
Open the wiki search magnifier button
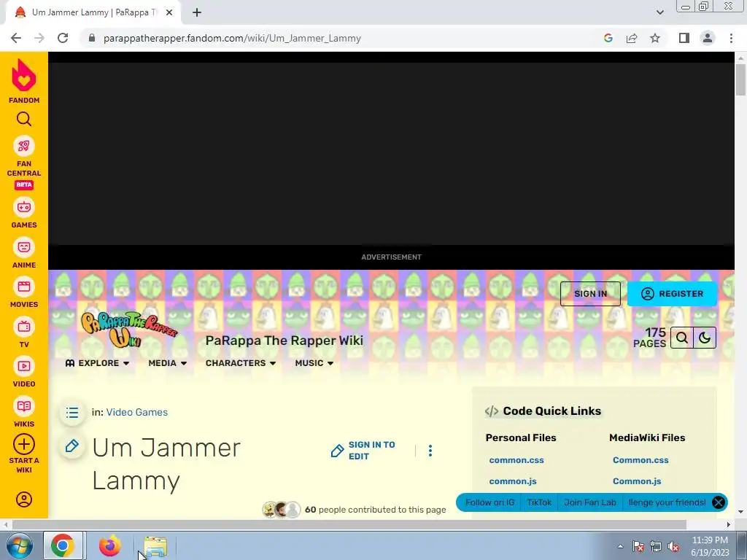click(682, 338)
